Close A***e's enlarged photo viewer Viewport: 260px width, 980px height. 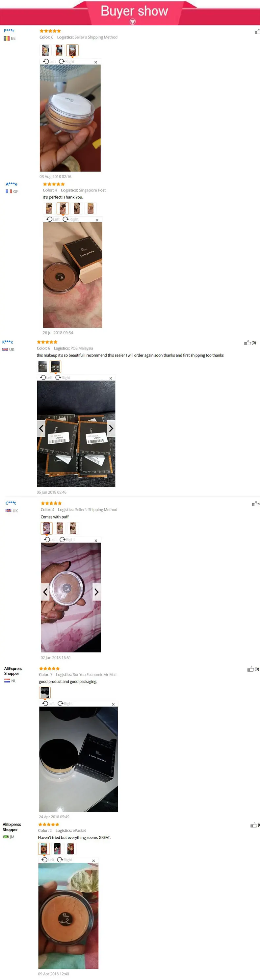[x=97, y=220]
